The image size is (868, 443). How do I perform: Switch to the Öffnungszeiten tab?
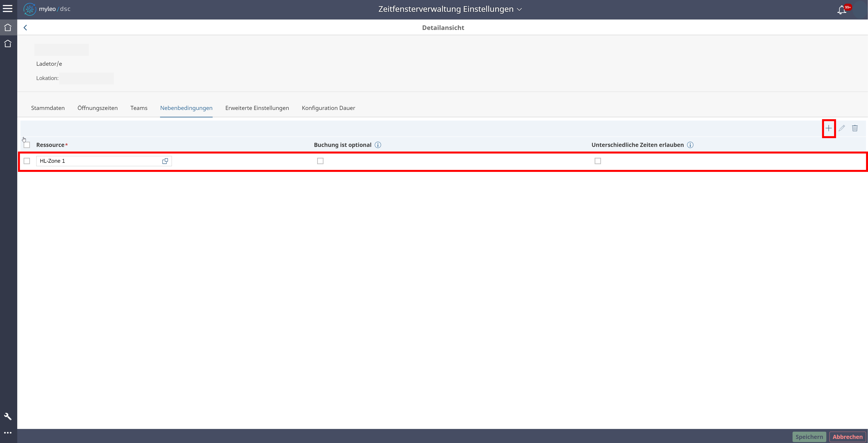click(x=97, y=108)
